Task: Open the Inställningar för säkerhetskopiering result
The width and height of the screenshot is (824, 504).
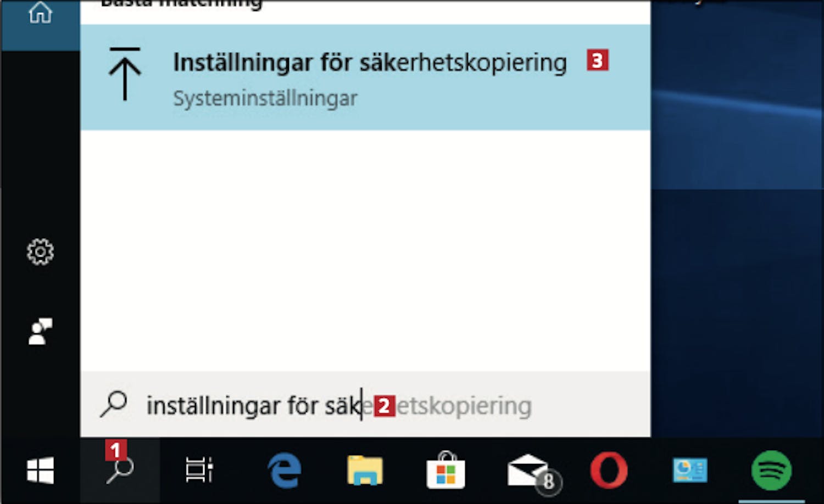Action: coord(365,77)
